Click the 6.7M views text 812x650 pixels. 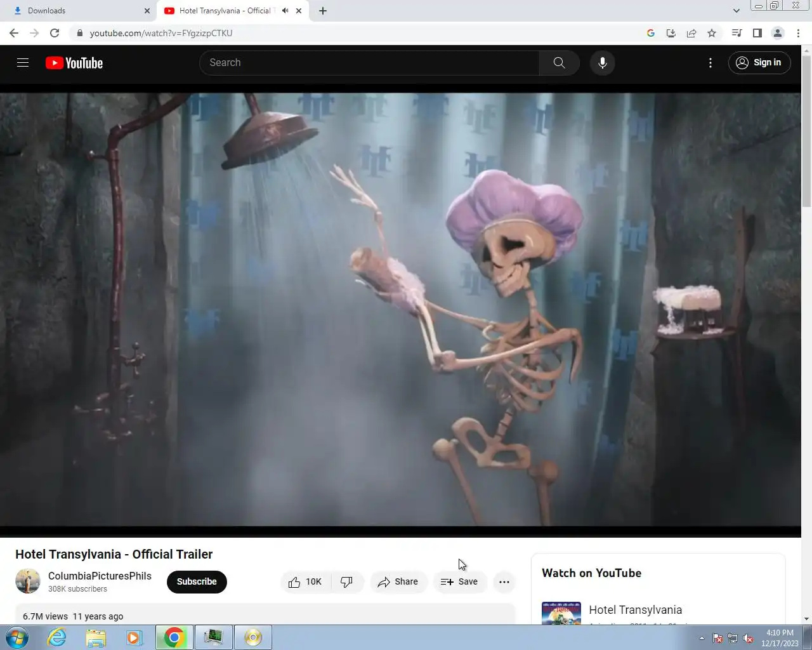click(x=45, y=616)
